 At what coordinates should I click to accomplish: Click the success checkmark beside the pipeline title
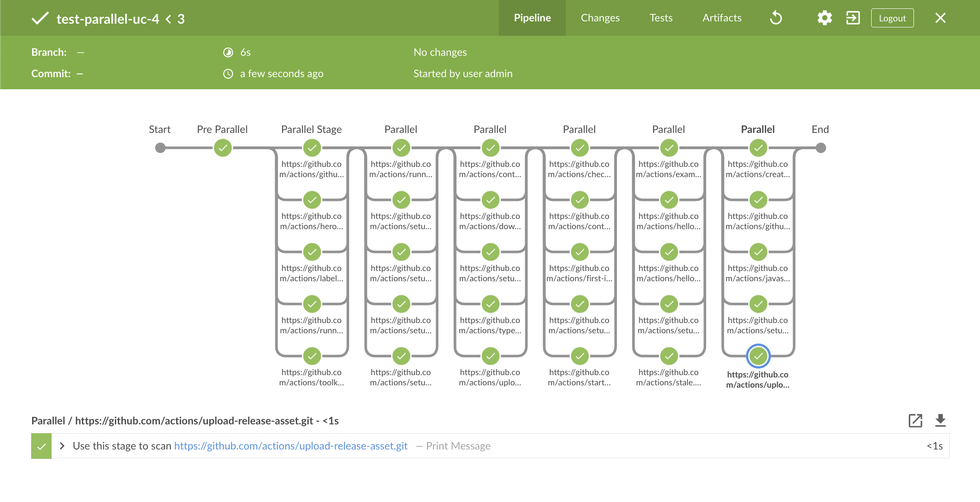(40, 19)
